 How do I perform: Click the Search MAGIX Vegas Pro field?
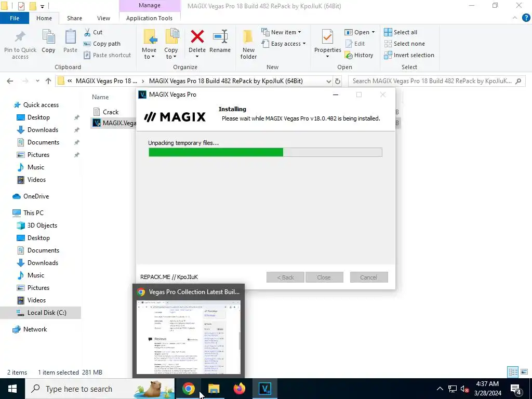(x=437, y=81)
